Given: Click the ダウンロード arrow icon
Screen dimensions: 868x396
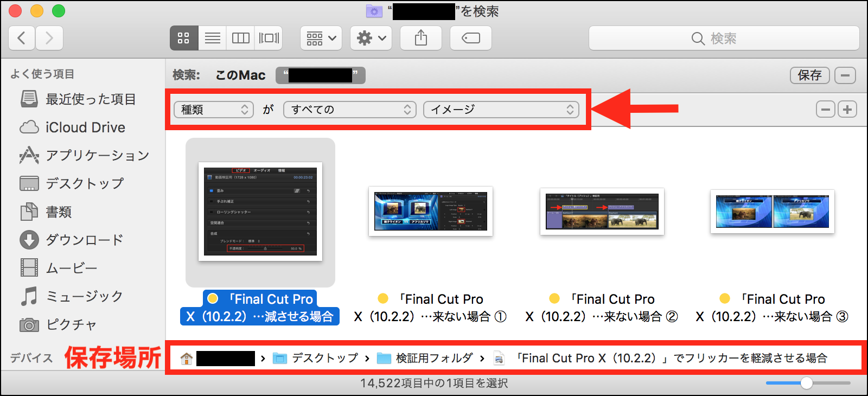Looking at the screenshot, I should (x=29, y=240).
